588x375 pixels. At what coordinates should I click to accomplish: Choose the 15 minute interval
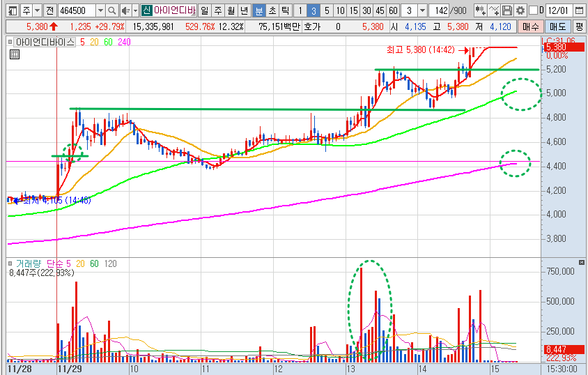pyautogui.click(x=354, y=10)
